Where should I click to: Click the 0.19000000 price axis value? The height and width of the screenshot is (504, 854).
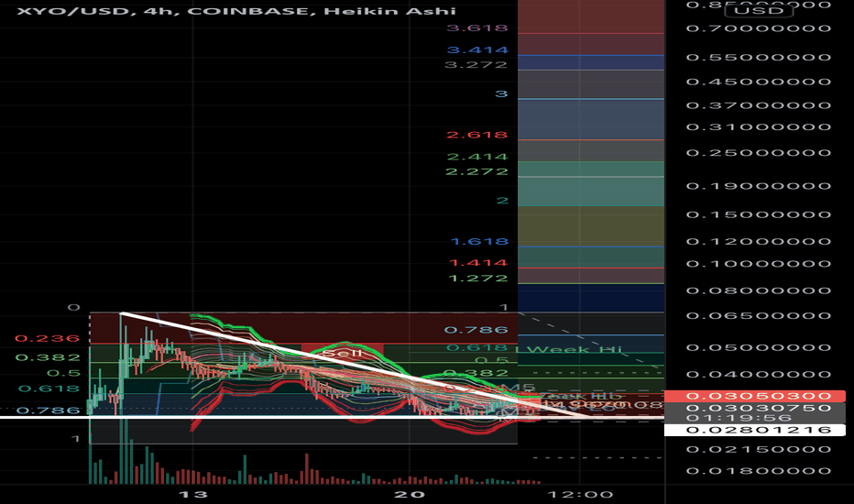(759, 186)
